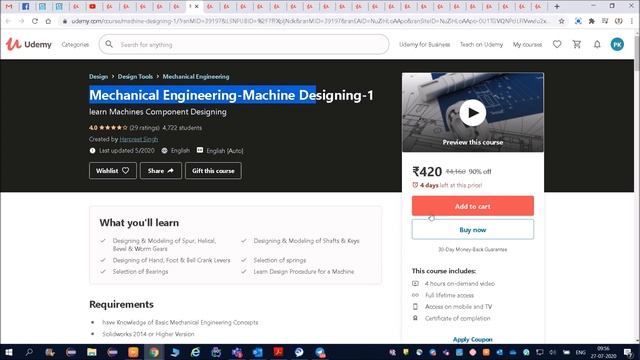Click the taskbar clock and date

pyautogui.click(x=603, y=352)
